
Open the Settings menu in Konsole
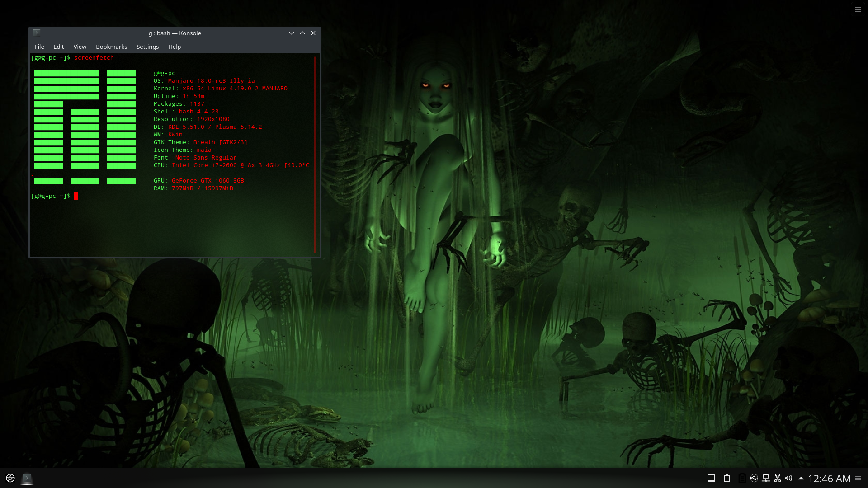pyautogui.click(x=147, y=47)
